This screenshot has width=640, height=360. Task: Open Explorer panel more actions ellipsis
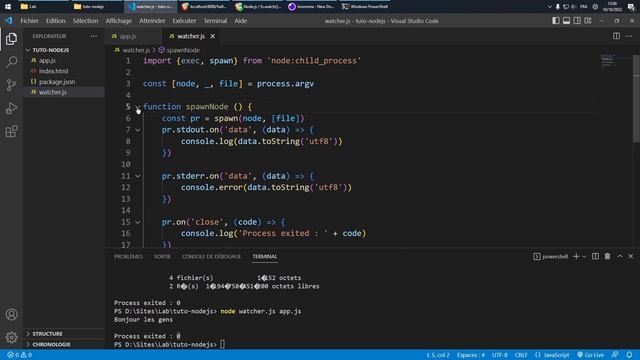pyautogui.click(x=94, y=36)
